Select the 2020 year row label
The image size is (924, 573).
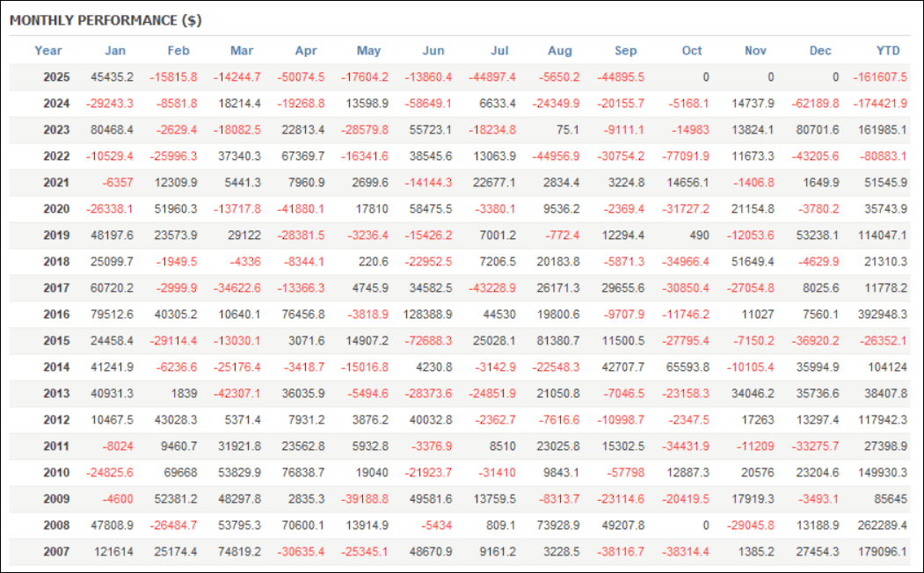click(56, 209)
